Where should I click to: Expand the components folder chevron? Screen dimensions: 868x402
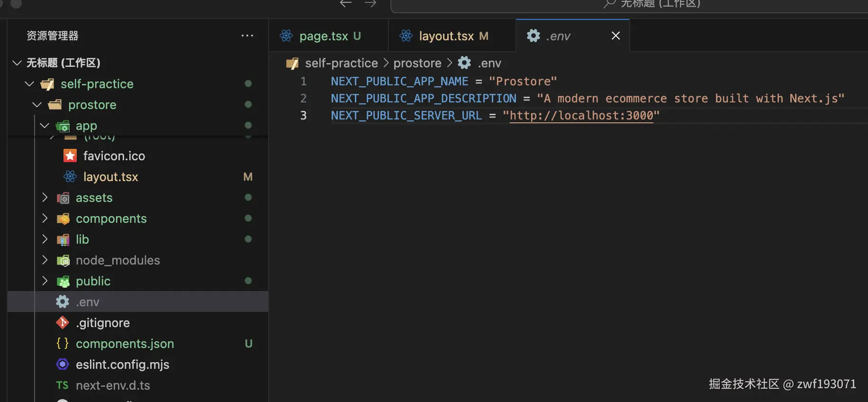click(45, 218)
